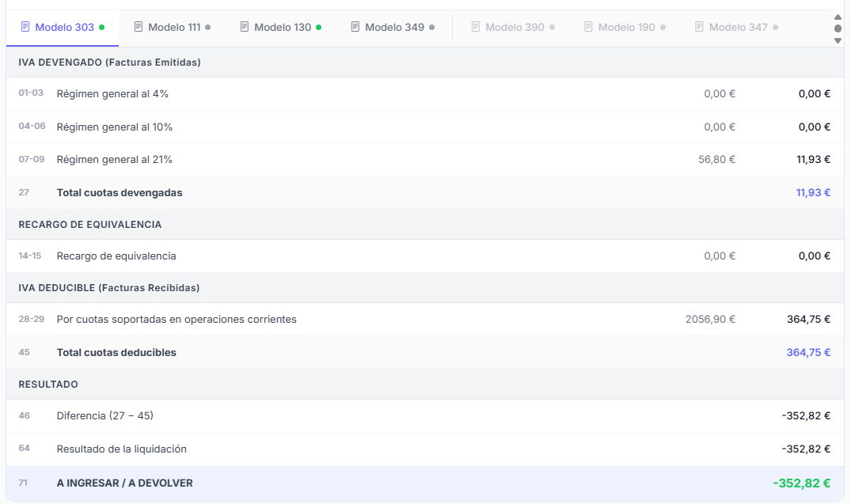Screen dimensions: 851x504
Task: Click the "Régimen general al 10%" row label
Action: click(x=115, y=127)
